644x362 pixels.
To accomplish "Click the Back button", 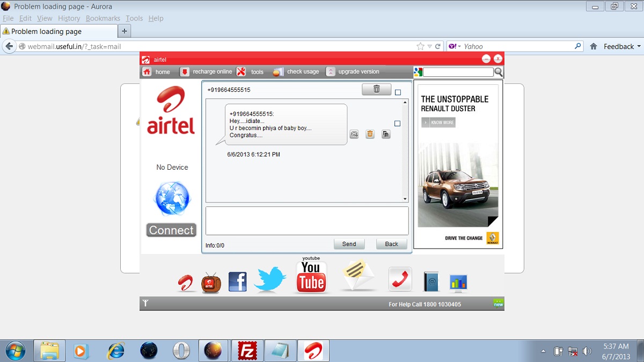I will pos(391,244).
